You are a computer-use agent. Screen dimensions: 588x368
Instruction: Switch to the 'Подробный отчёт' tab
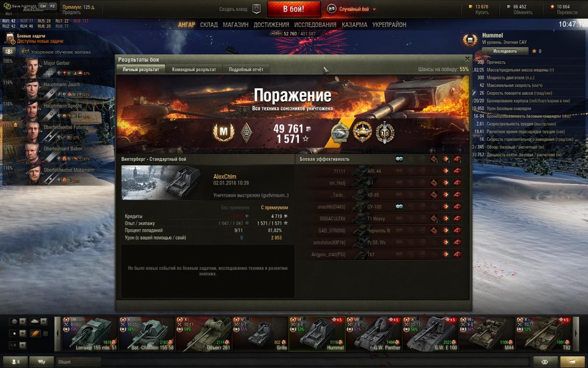pyautogui.click(x=246, y=70)
